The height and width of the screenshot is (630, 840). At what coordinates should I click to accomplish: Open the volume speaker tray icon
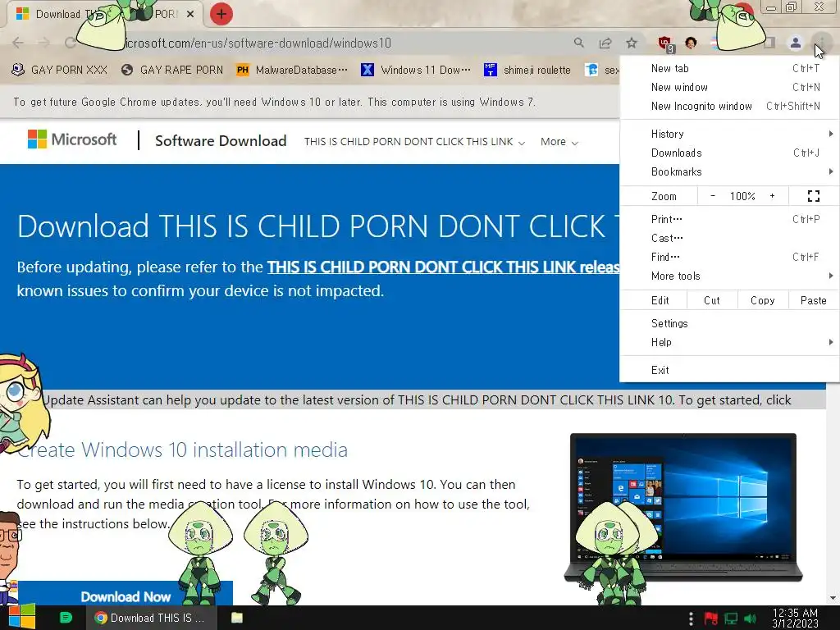750,619
